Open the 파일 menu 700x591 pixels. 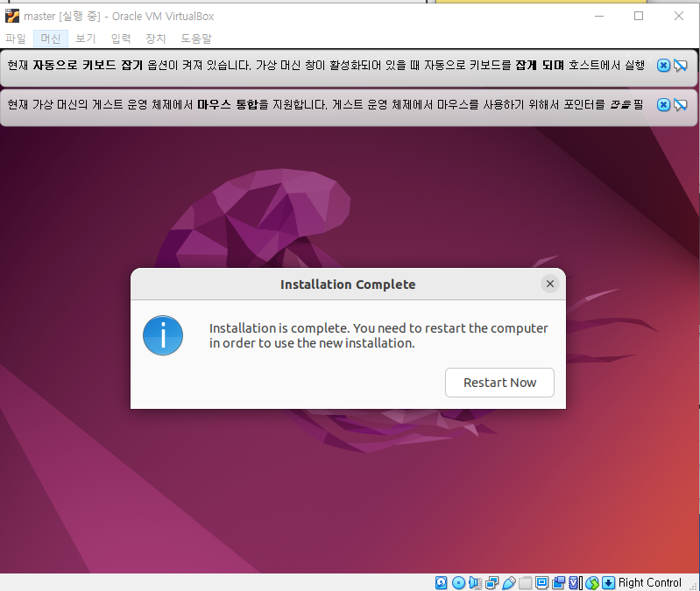coord(16,39)
